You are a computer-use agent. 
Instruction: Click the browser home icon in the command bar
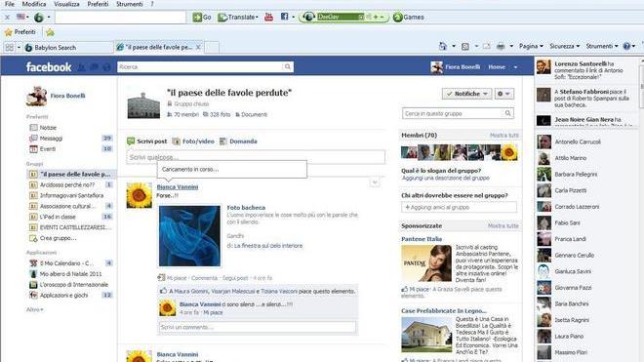pos(443,46)
